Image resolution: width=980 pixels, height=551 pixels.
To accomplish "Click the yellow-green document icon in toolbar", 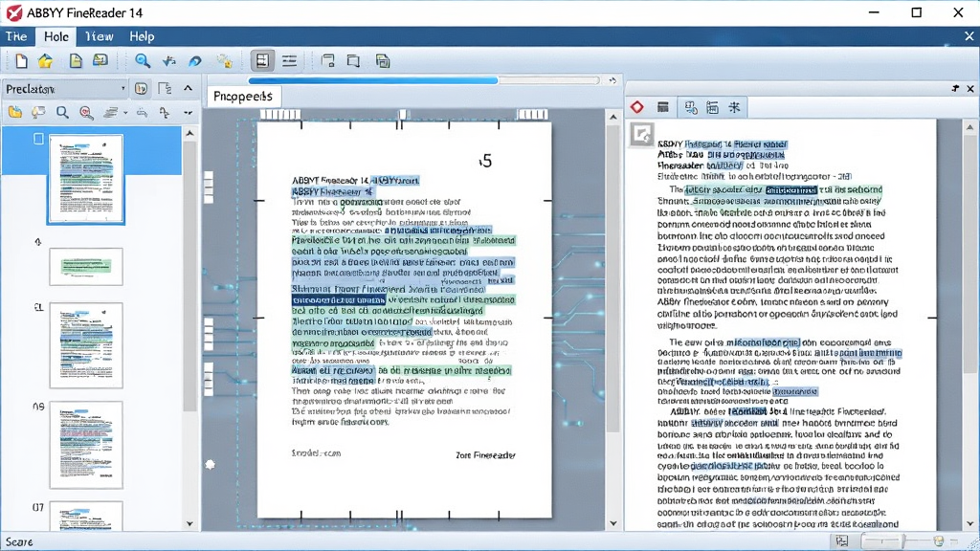I will tap(76, 60).
